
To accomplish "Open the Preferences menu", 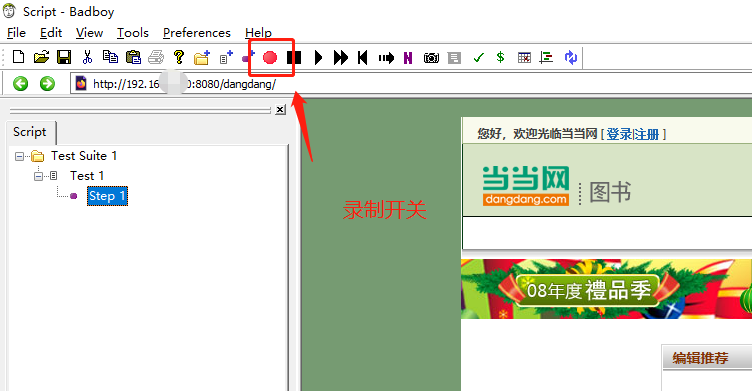I will click(197, 33).
